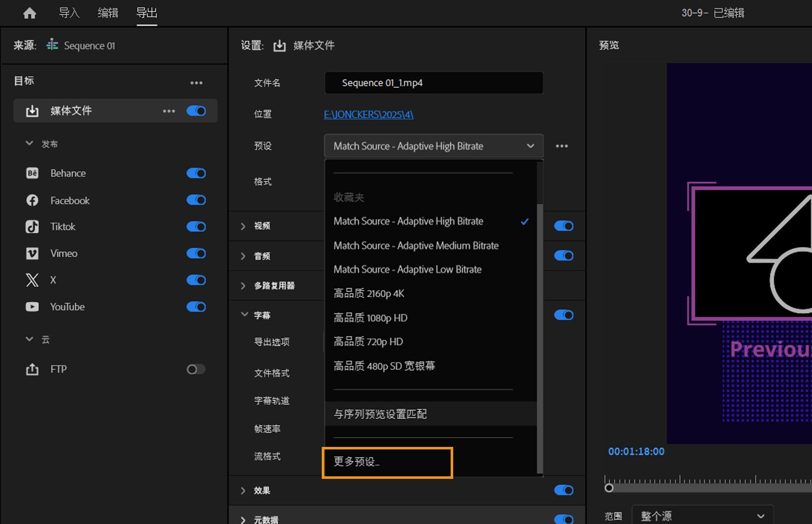Click the Vimeo icon in publish list
The height and width of the screenshot is (524, 812).
tap(32, 253)
